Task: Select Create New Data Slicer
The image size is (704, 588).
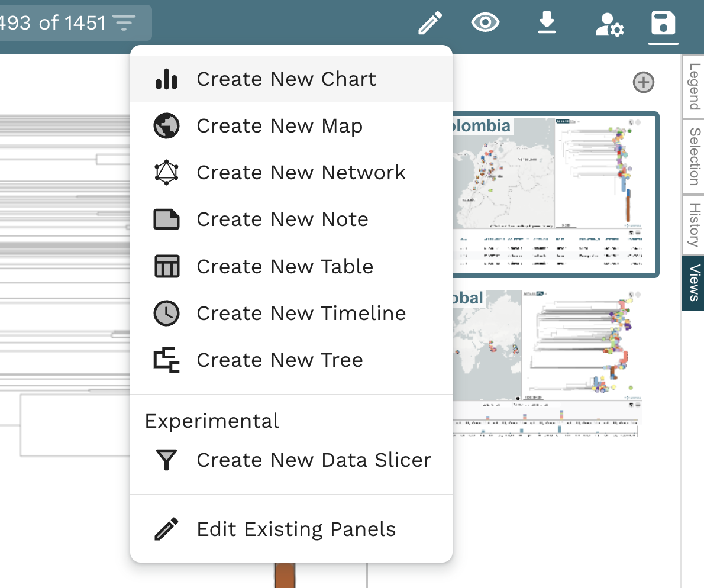Action: coord(292,460)
